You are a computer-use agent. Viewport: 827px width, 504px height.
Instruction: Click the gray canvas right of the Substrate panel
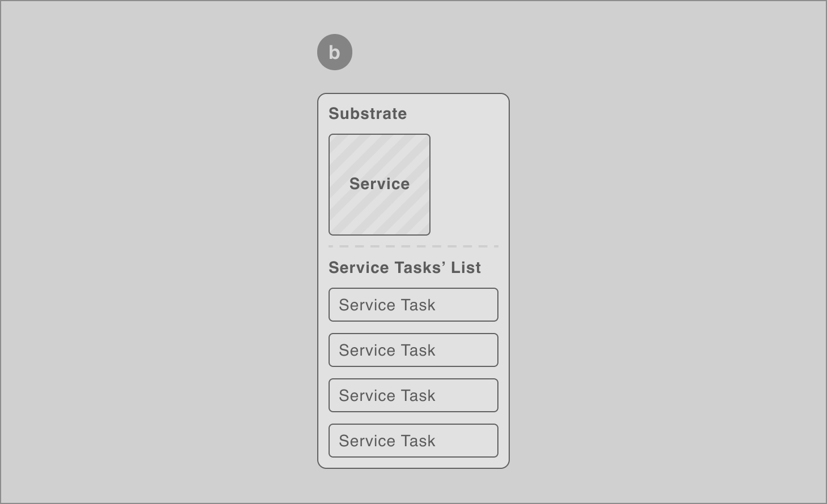tap(668, 280)
